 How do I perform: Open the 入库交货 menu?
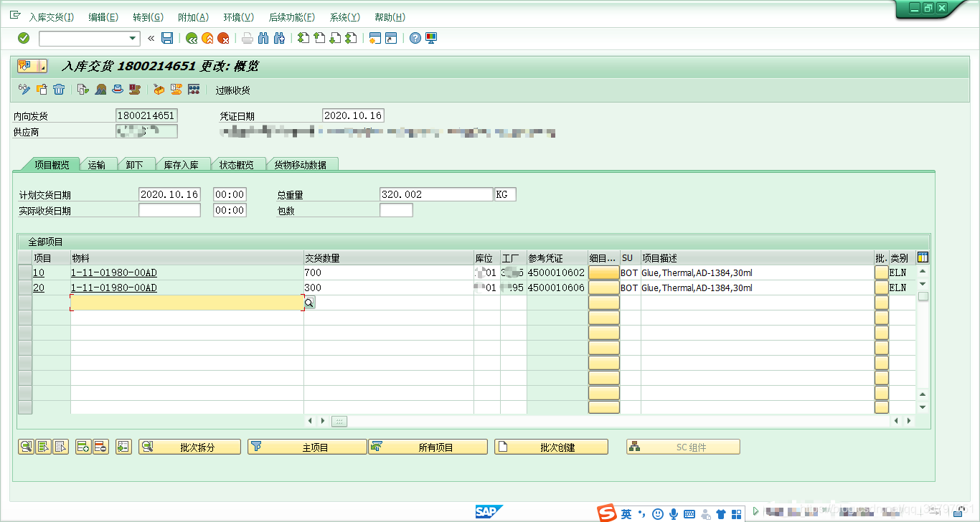pos(51,17)
